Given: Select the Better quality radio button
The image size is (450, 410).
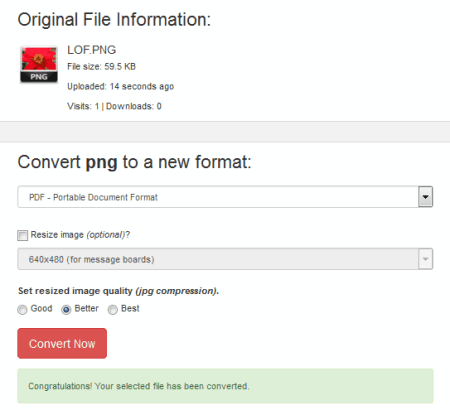Looking at the screenshot, I should 66,310.
